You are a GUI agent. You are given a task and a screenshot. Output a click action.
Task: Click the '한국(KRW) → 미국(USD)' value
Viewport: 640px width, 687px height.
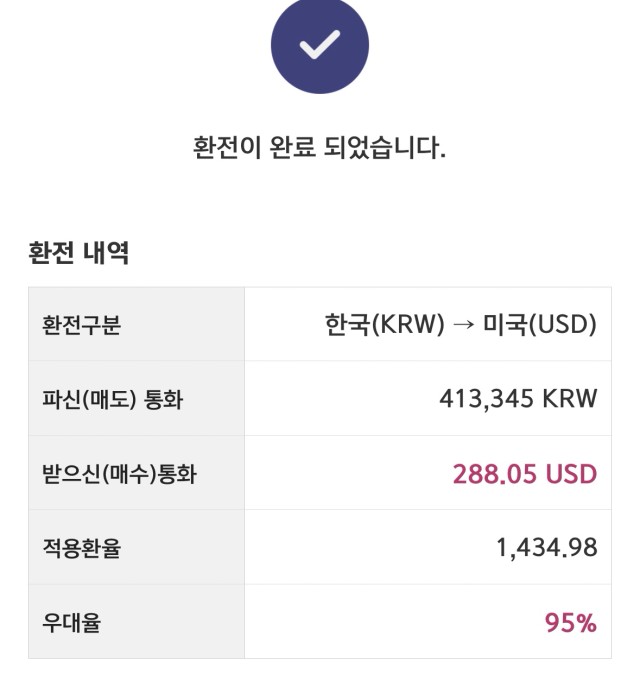(x=460, y=325)
